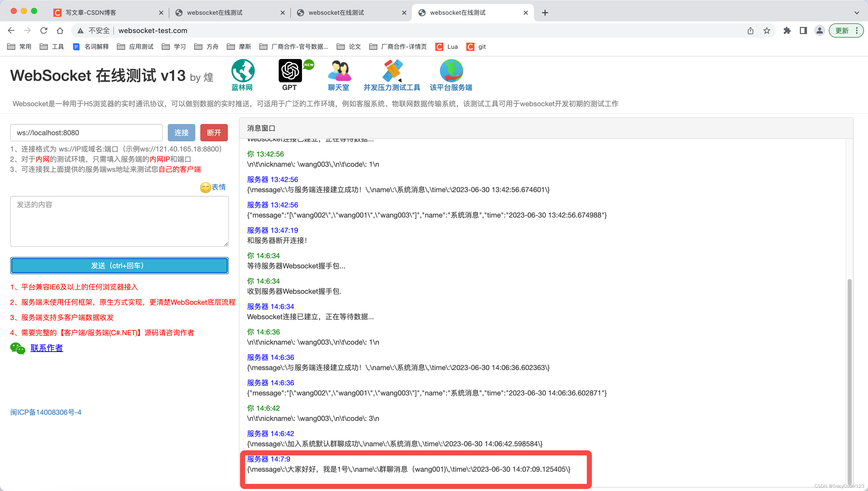Open the tab list dropdown arrow
Viewport: 868px width, 491px height.
coord(857,12)
